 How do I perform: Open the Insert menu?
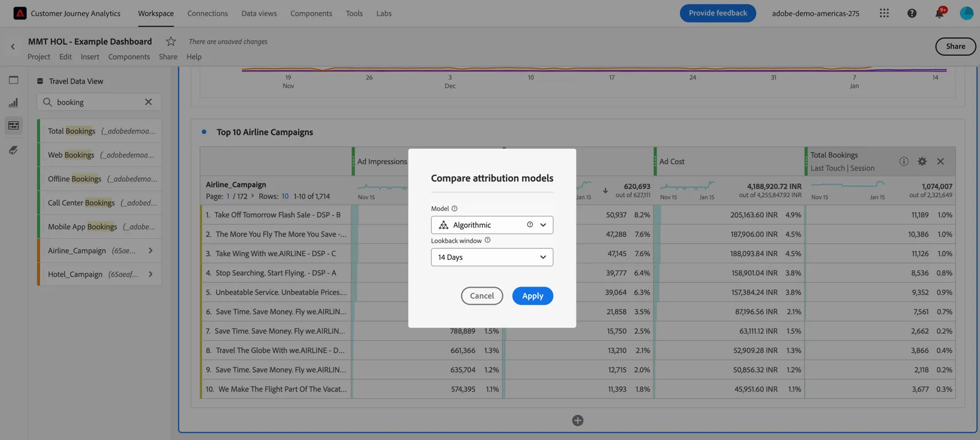(90, 56)
